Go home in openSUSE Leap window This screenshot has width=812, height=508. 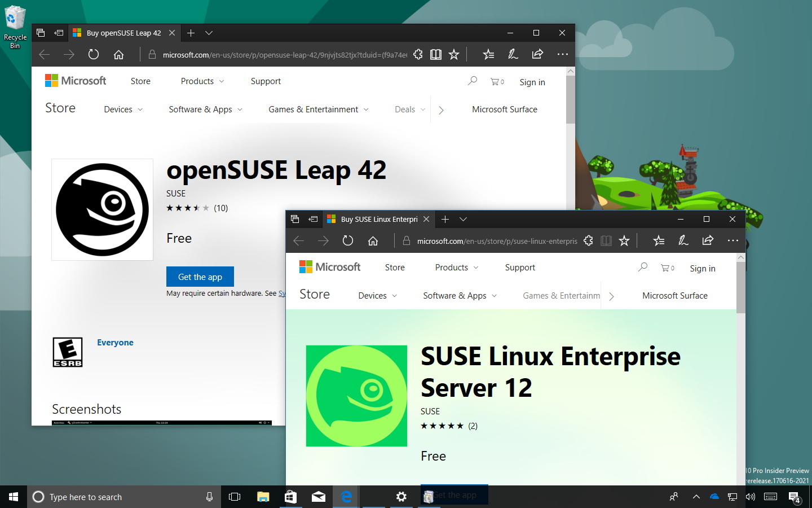[118, 54]
